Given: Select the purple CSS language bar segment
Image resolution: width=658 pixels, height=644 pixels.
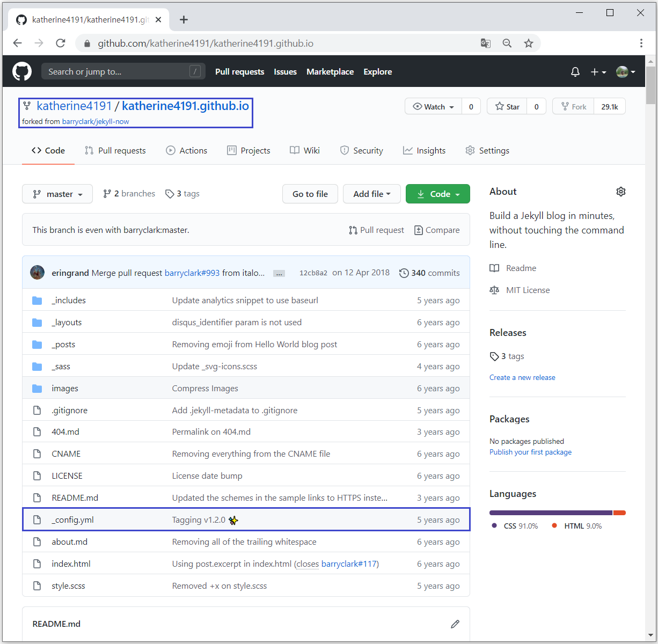Looking at the screenshot, I should point(551,513).
